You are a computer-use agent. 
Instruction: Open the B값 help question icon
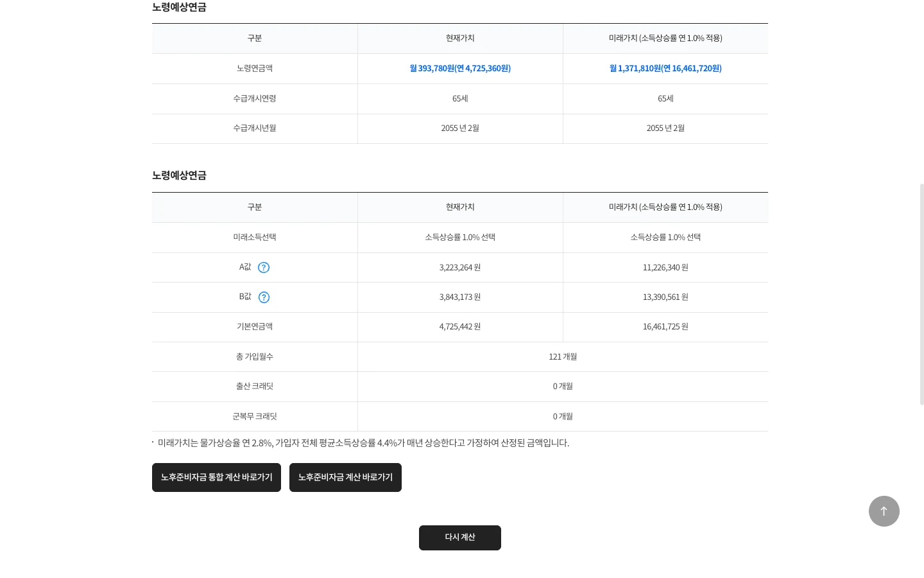click(264, 297)
